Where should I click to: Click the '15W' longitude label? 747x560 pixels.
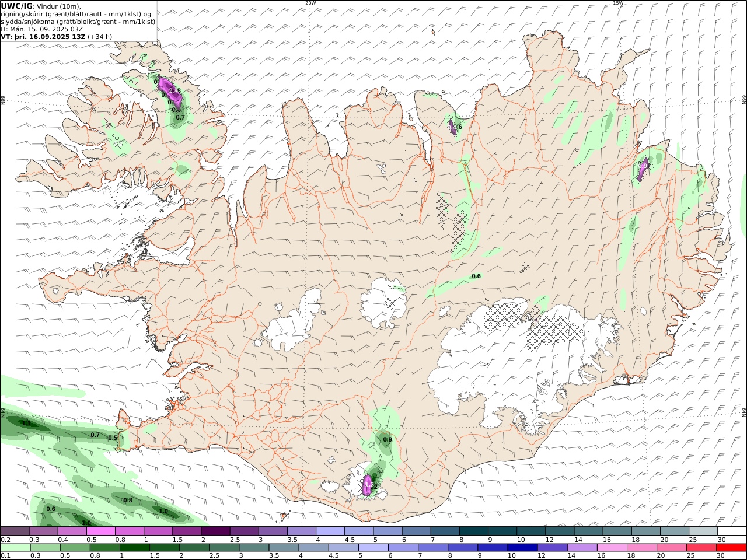(x=618, y=3)
